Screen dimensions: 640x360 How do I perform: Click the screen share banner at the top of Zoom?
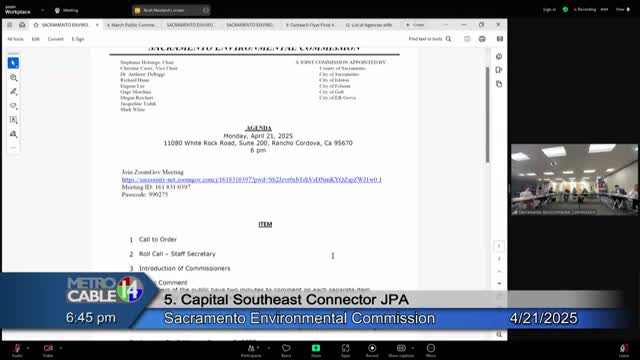tap(171, 10)
